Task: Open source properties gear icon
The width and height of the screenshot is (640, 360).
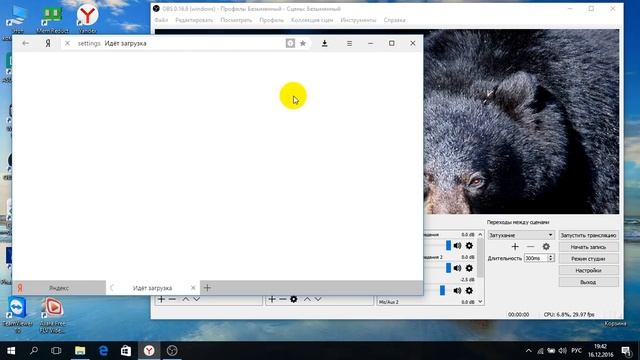Action: [x=293, y=299]
